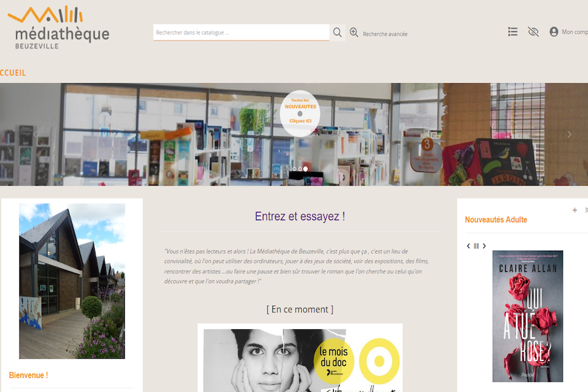This screenshot has width=588, height=392.
Task: Click the Médiathèque Beuzeville logo
Action: [59, 27]
